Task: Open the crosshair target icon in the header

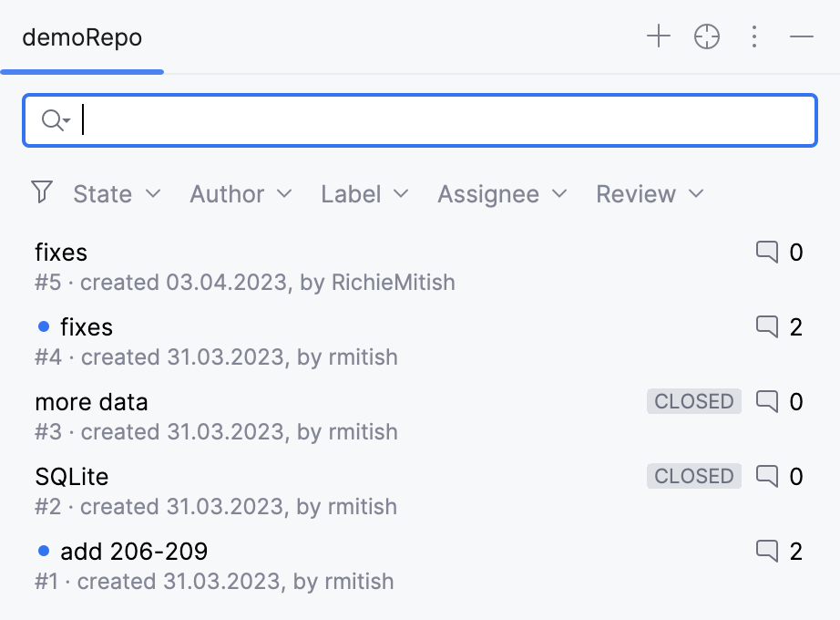Action: click(x=706, y=36)
